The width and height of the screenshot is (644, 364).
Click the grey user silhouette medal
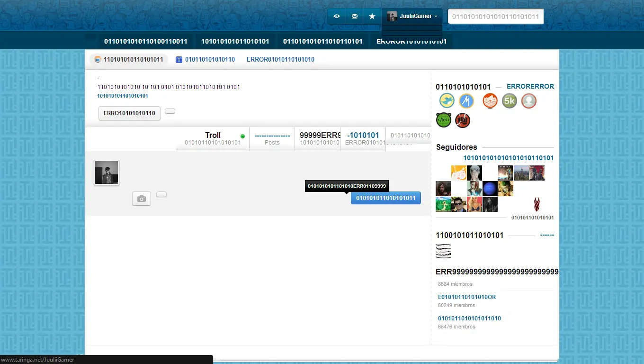pos(529,101)
